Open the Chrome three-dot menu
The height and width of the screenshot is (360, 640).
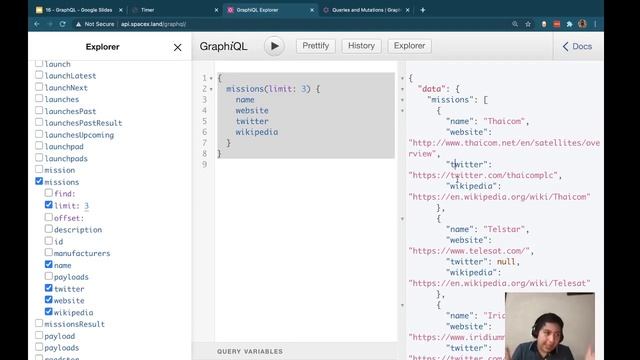tap(596, 24)
